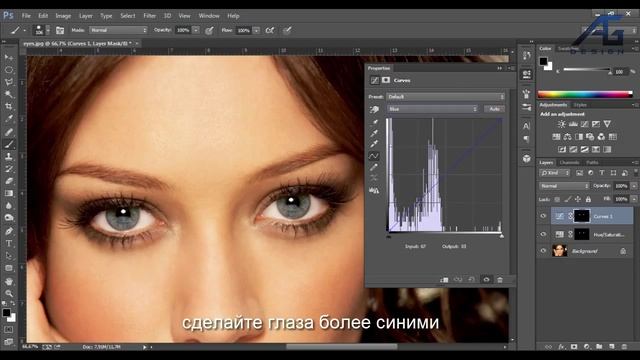Open brush Mode dropdown in options bar
This screenshot has height=360, width=640.
(118, 30)
